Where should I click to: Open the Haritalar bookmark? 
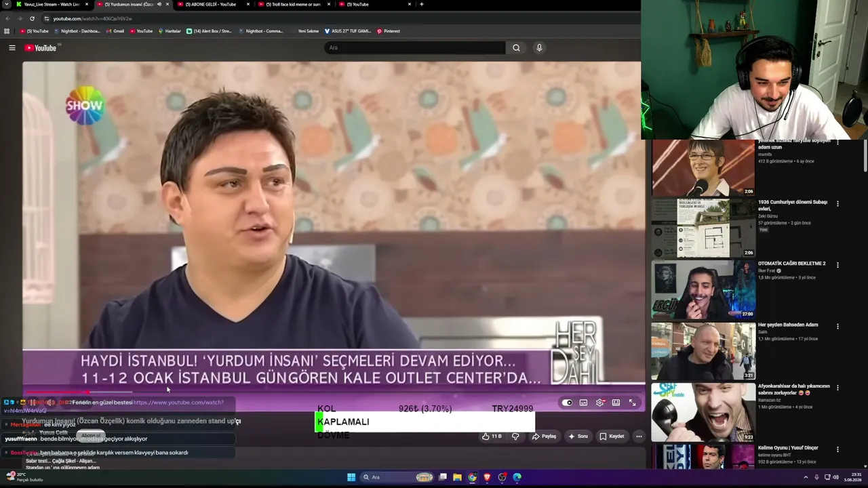170,31
